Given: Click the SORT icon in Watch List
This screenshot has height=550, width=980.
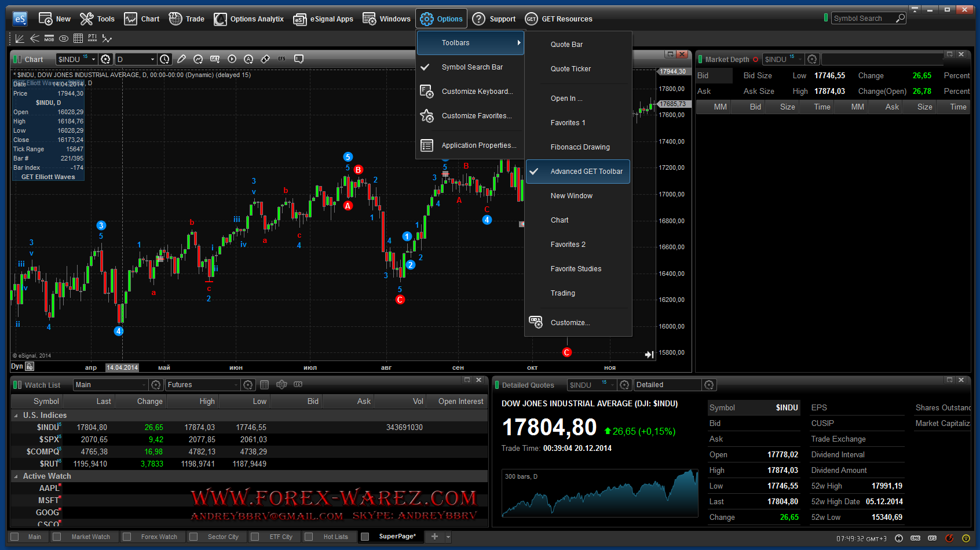Looking at the screenshot, I should (x=282, y=385).
